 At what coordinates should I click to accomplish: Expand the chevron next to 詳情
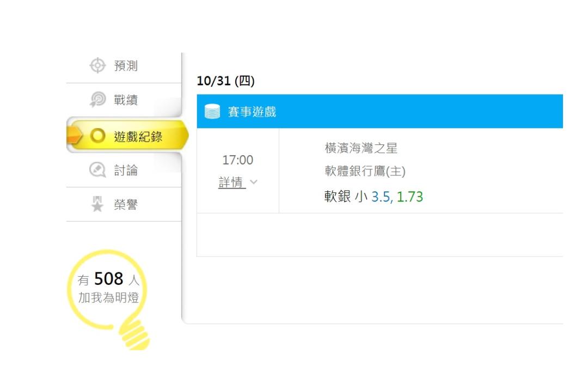point(254,183)
